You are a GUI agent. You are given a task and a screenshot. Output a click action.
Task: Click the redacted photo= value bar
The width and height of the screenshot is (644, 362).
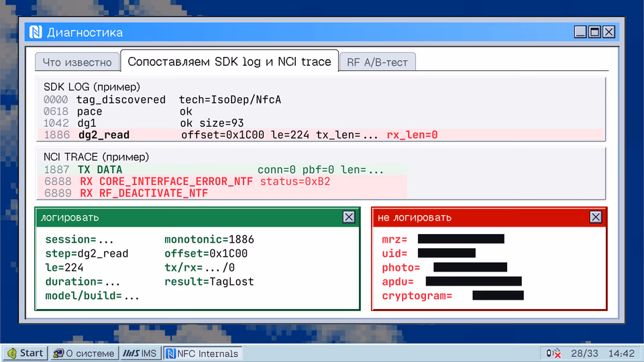click(470, 267)
